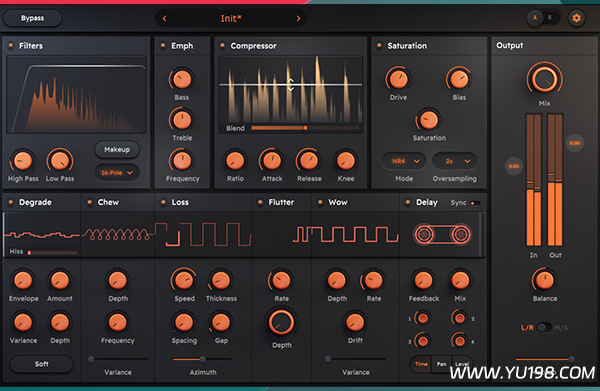Click the Wow Drift knob
Viewport: 600px width, 391px height.
click(x=355, y=322)
